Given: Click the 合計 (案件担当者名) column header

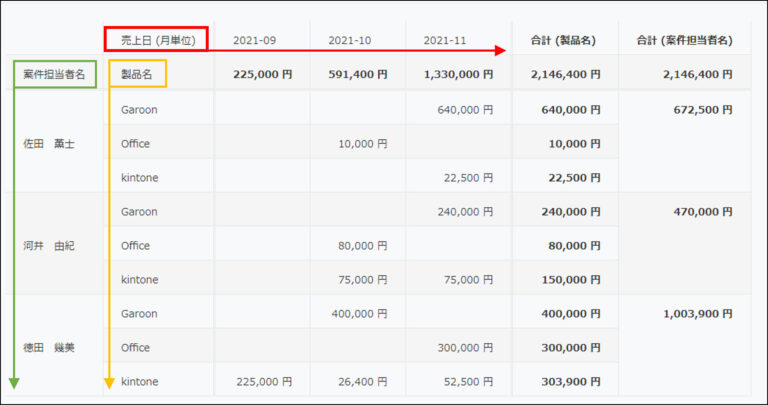Looking at the screenshot, I should pos(684,40).
